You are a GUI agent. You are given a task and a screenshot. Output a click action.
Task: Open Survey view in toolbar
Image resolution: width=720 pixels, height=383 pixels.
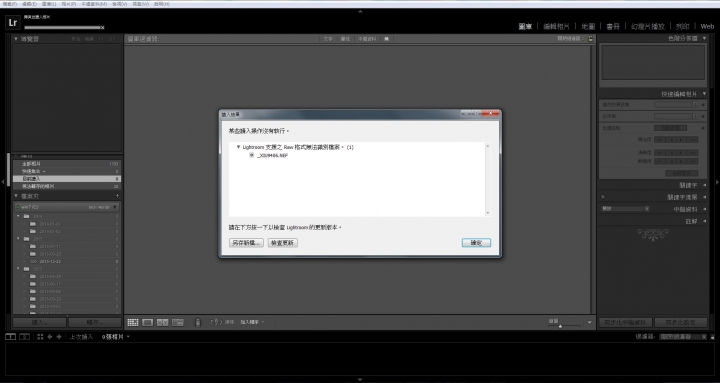pos(178,322)
